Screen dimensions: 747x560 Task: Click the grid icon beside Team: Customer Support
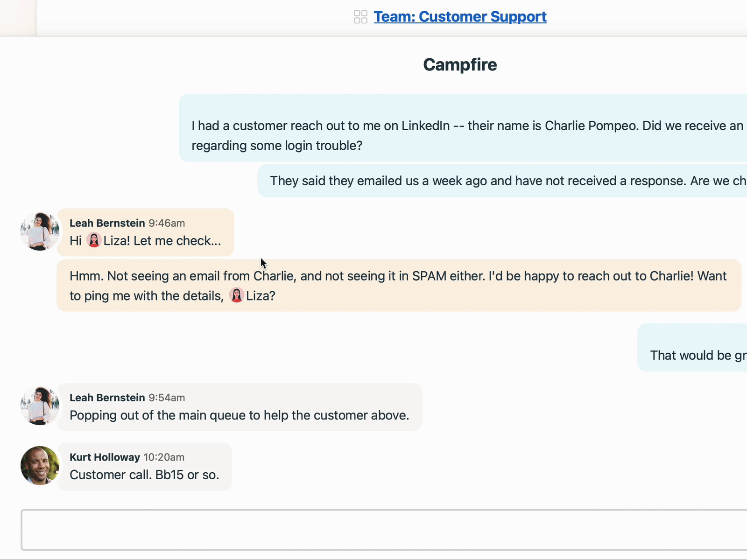(x=360, y=17)
